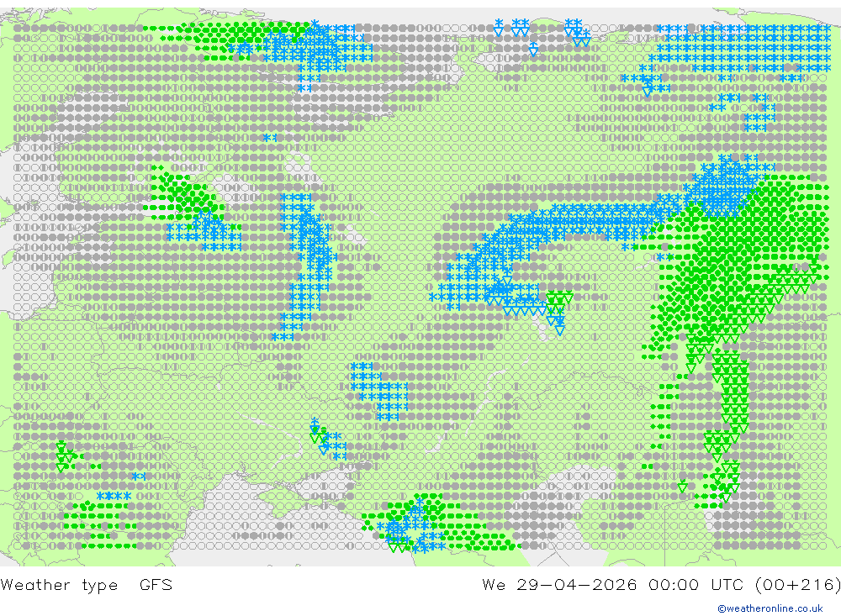Viewport: 841px width, 616px height.
Task: Select the (00+216) forecast offset text
Action: [x=797, y=584]
